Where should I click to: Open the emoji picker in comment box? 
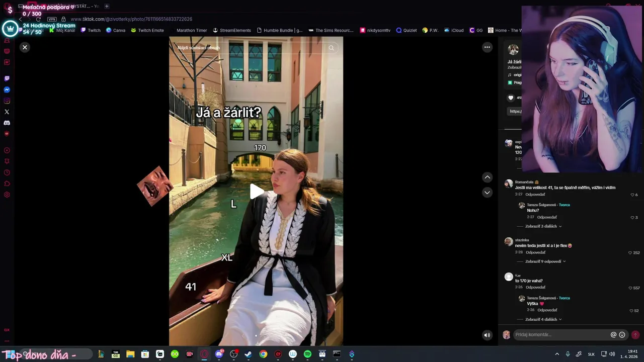pyautogui.click(x=622, y=334)
